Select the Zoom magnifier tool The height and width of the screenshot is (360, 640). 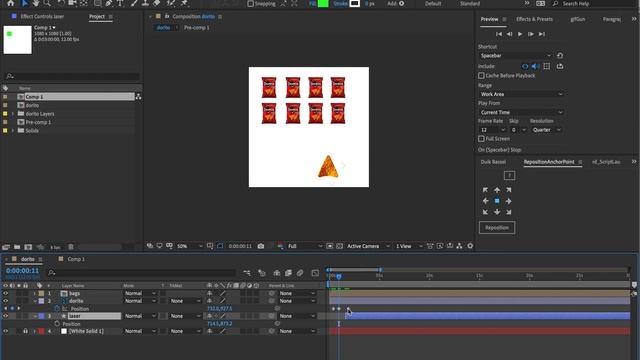pyautogui.click(x=47, y=3)
